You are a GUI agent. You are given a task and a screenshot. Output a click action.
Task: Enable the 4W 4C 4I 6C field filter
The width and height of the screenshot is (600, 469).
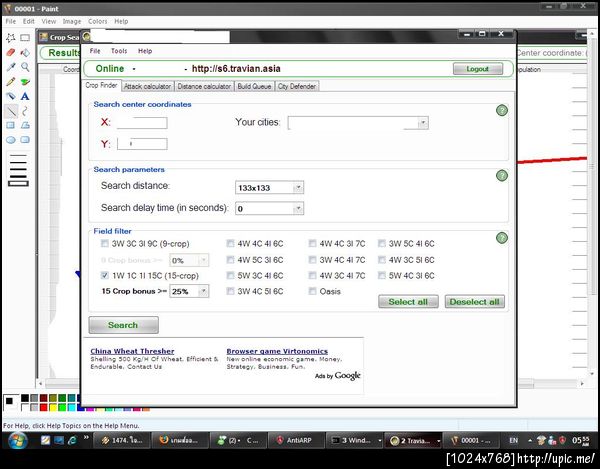(230, 243)
